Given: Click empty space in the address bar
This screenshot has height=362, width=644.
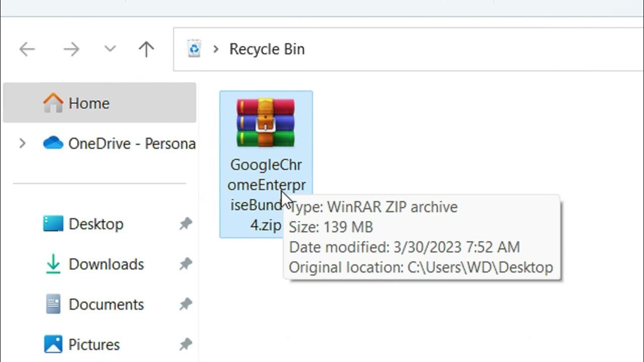Looking at the screenshot, I should (453, 49).
